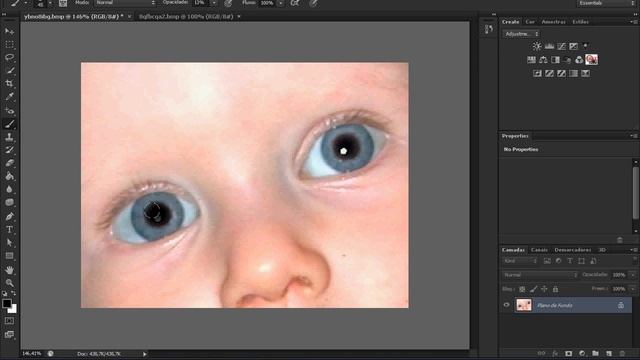Viewport: 640px width, 360px height.
Task: Select the Blur tool
Action: click(9, 189)
